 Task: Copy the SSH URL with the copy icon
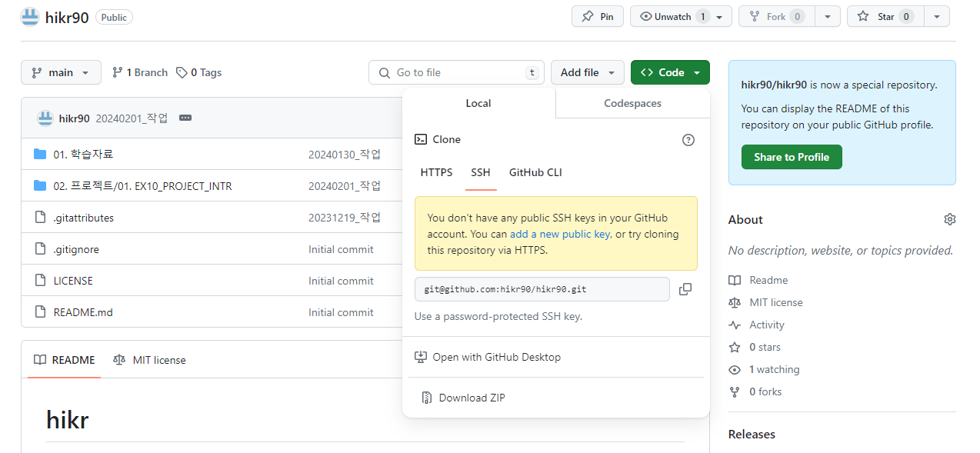(685, 289)
